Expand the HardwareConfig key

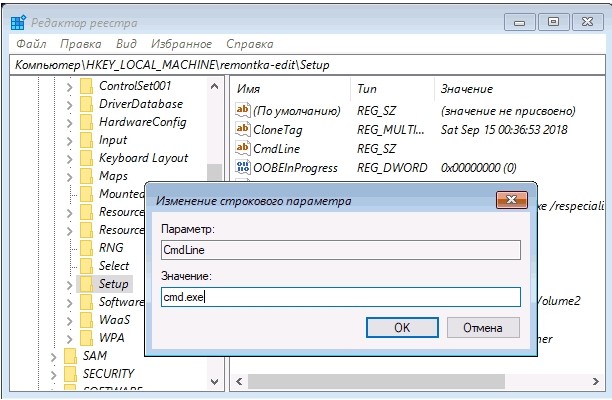69,123
